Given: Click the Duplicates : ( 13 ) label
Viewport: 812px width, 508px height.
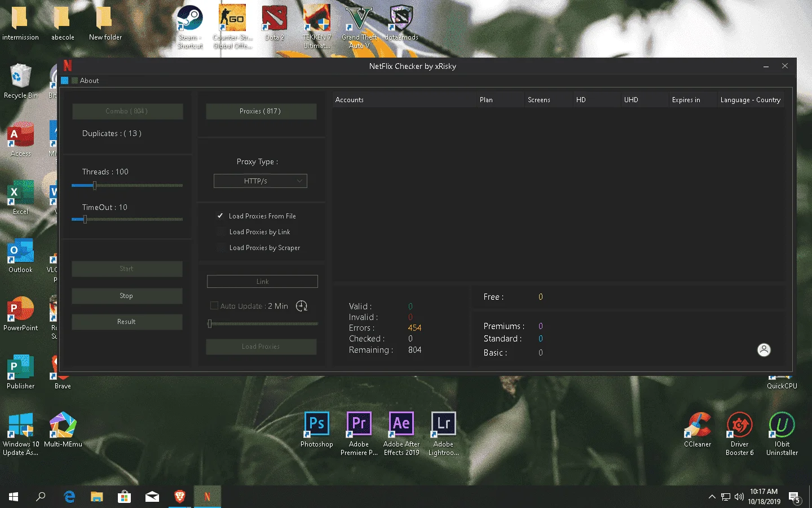Looking at the screenshot, I should (x=112, y=134).
